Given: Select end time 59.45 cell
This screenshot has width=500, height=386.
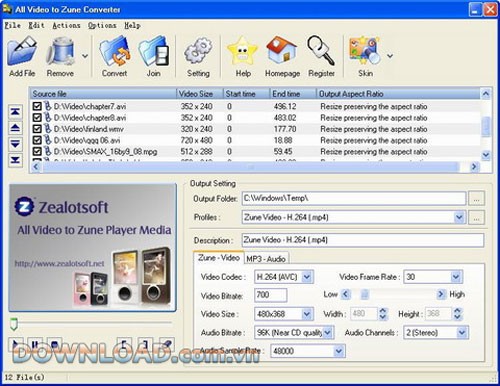Looking at the screenshot, I should click(283, 151).
